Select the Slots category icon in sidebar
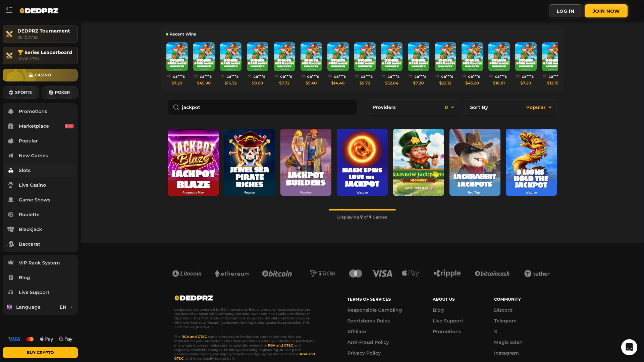 point(11,170)
